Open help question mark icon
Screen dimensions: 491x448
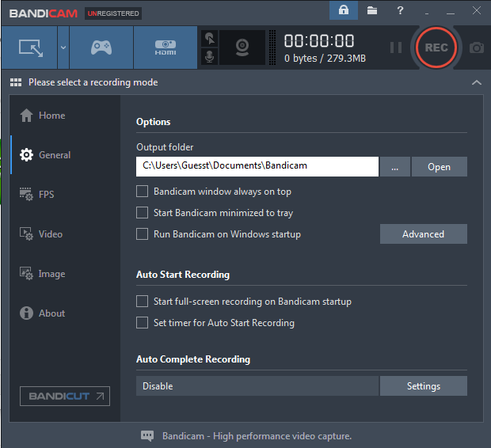coord(400,10)
